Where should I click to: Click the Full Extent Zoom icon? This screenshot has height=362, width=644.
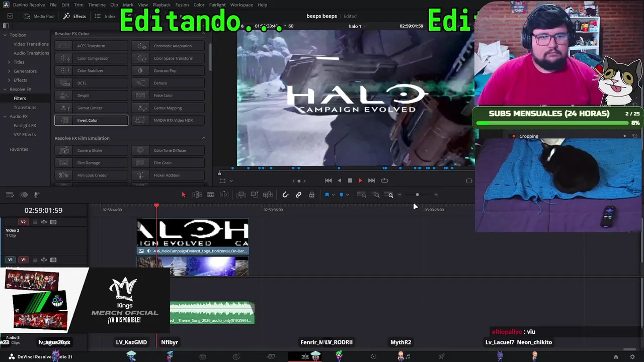point(361,195)
